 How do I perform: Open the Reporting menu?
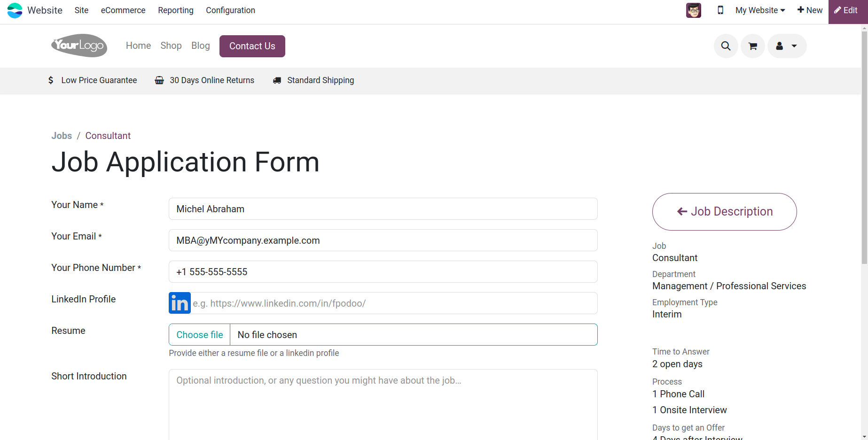pyautogui.click(x=176, y=10)
